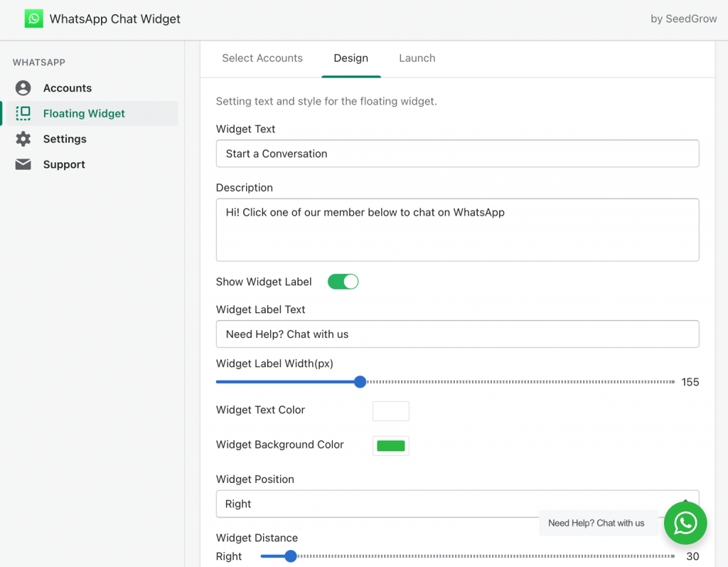Click the green WhatsApp chat bubble preview
Viewport: 728px width, 567px height.
[x=685, y=523]
